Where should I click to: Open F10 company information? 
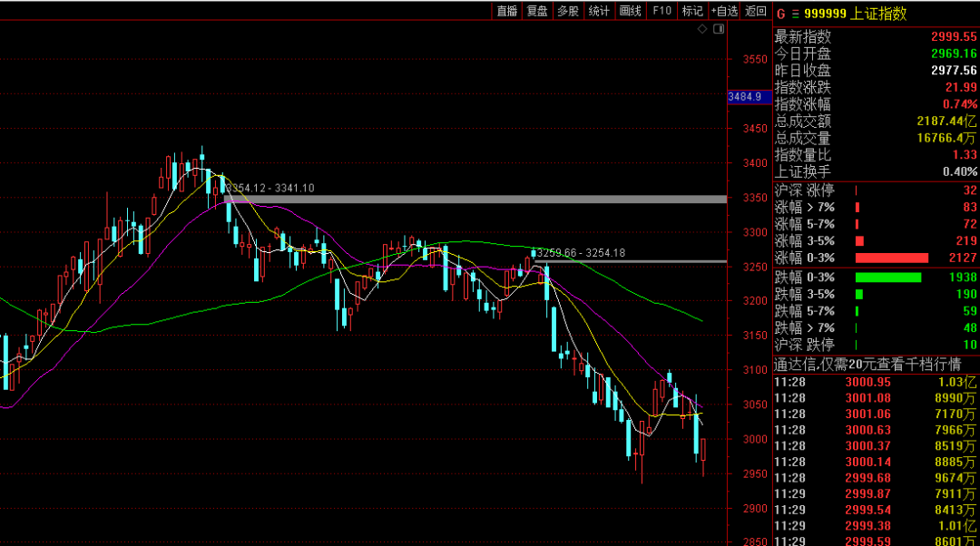click(x=661, y=11)
